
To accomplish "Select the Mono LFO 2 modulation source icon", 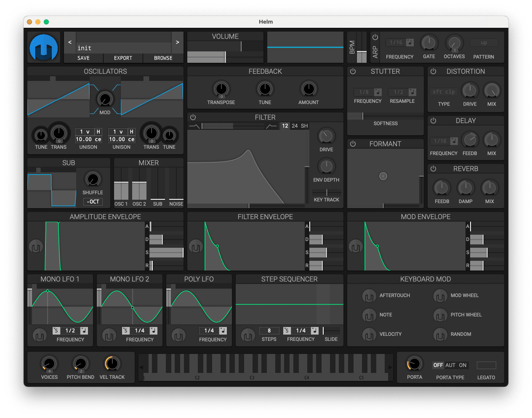I will pos(109,336).
